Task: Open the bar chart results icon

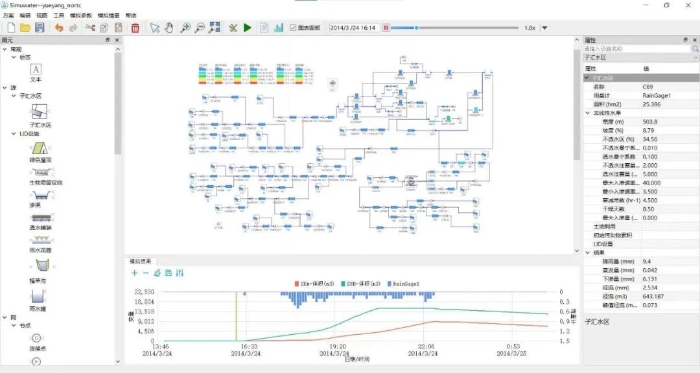Action: point(279,28)
